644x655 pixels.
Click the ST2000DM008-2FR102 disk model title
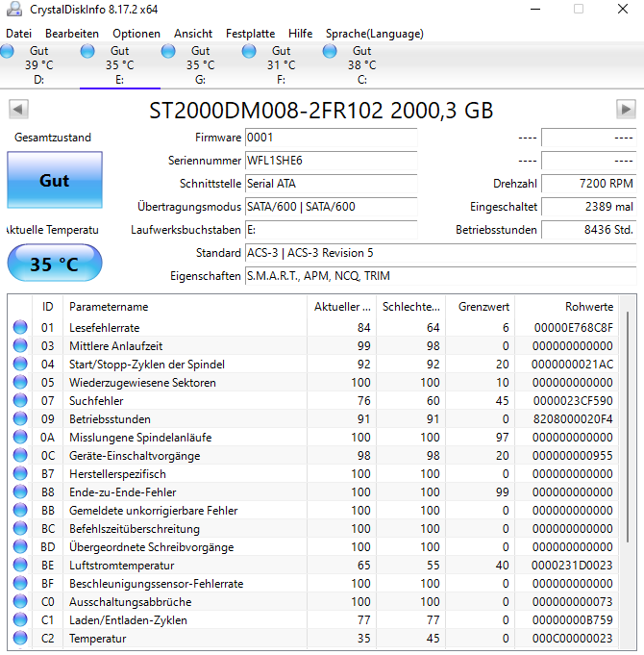pos(321,111)
